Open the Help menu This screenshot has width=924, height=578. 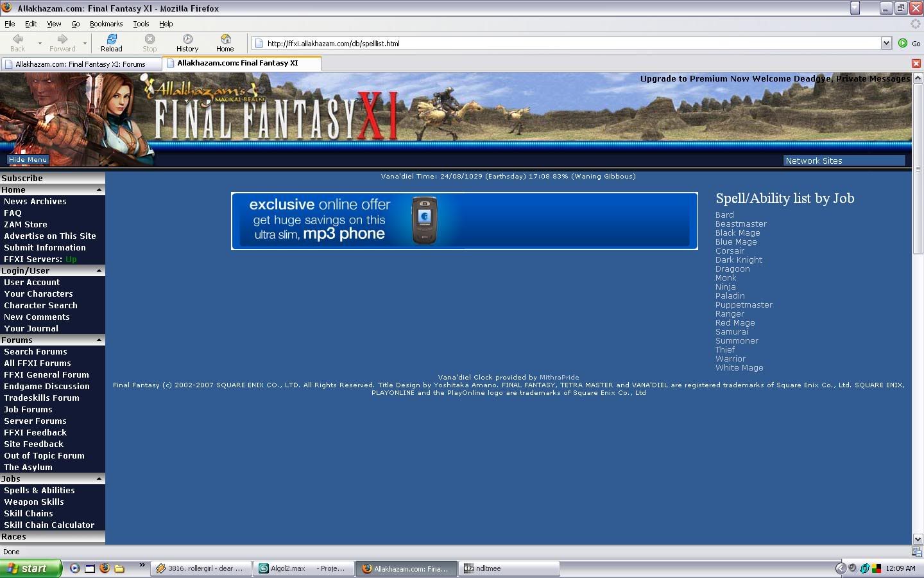coord(166,24)
